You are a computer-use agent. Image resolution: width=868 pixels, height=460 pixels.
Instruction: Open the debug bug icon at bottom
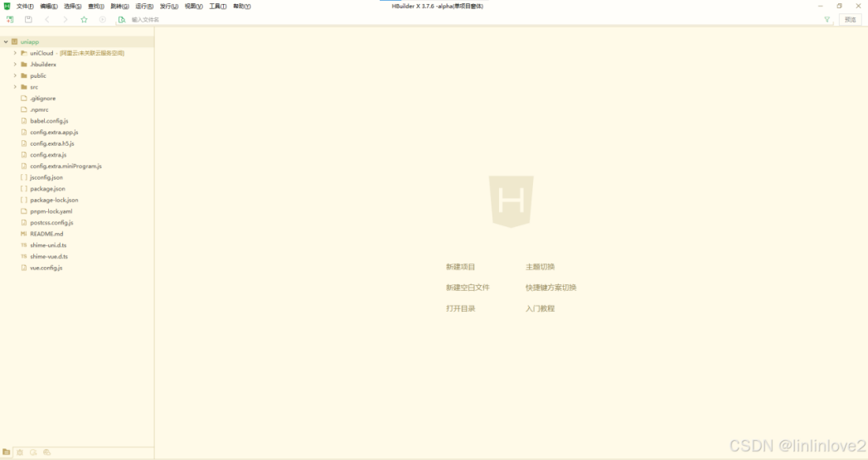point(20,453)
